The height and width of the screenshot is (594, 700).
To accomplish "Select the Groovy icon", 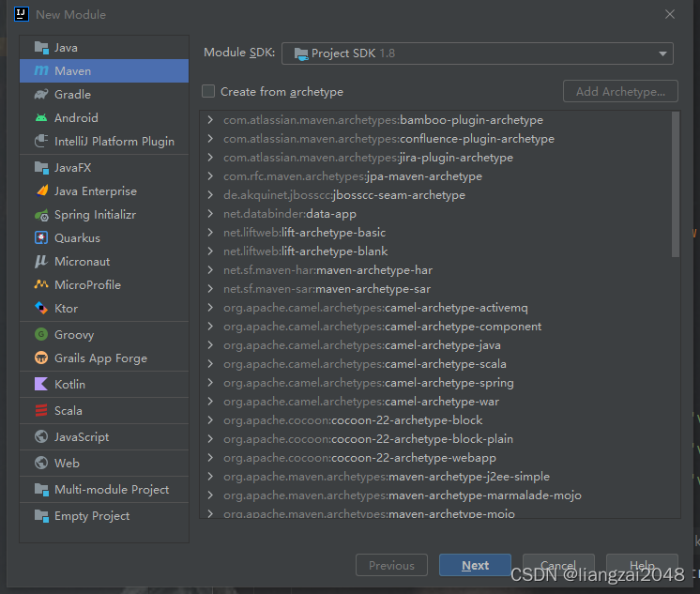I will 41,334.
